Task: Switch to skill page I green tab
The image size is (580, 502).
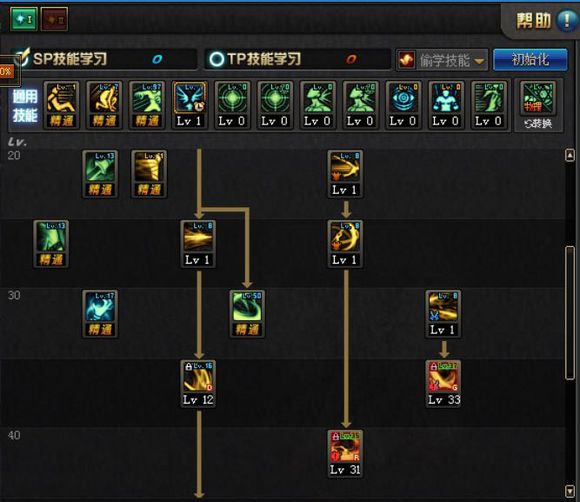Action: tap(24, 19)
